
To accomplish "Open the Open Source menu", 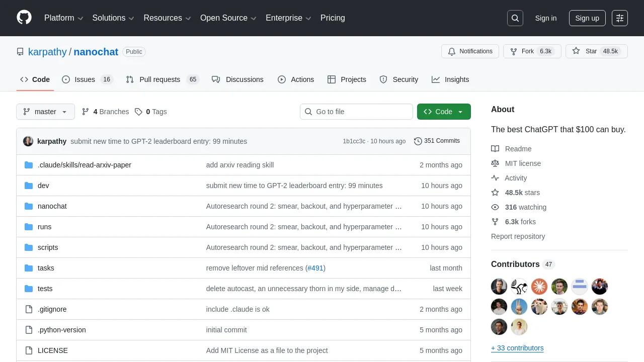I will [228, 18].
